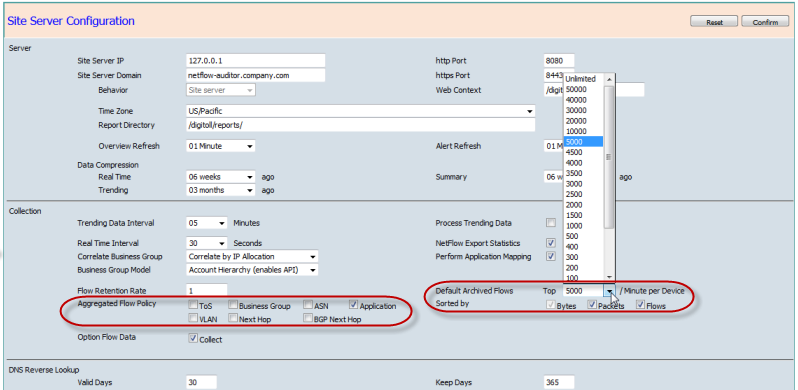Select 3500 in the flows list
This screenshot has width=798, height=390.
pos(584,173)
